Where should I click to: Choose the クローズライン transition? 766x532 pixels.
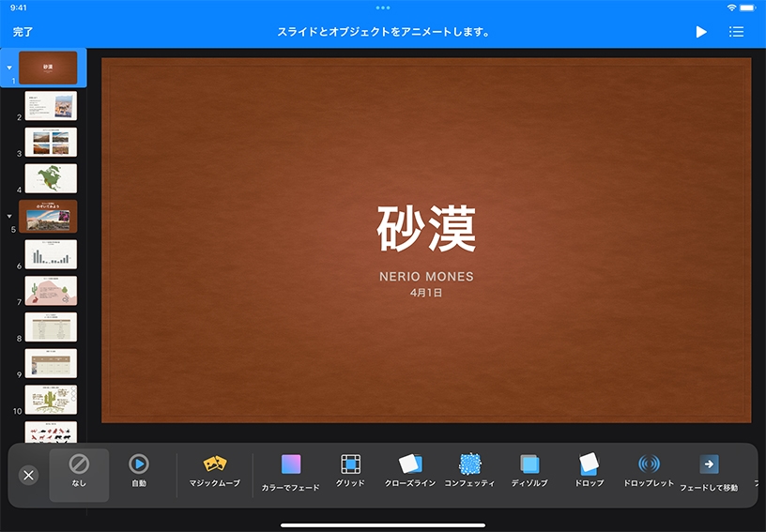click(410, 473)
